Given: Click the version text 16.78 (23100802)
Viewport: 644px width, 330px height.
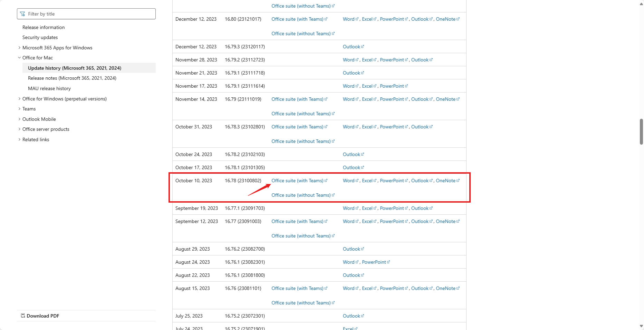Looking at the screenshot, I should coord(243,181).
